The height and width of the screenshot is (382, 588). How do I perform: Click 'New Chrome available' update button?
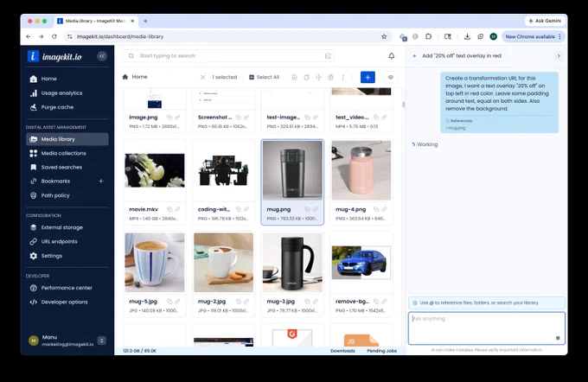click(x=533, y=37)
